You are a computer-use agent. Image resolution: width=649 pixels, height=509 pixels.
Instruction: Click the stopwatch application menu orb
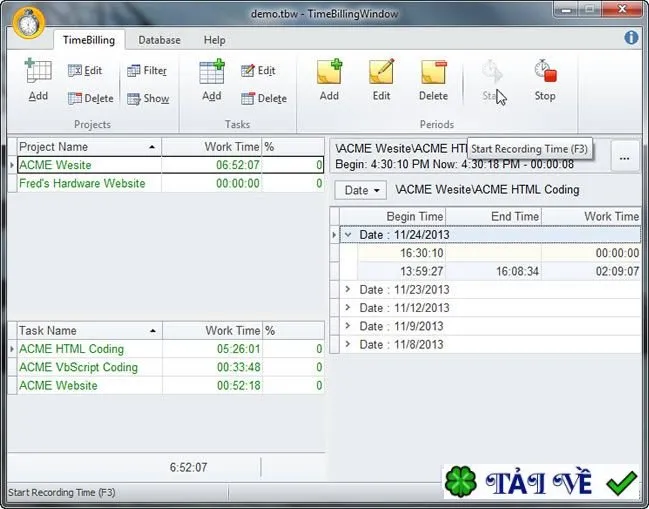[x=28, y=23]
